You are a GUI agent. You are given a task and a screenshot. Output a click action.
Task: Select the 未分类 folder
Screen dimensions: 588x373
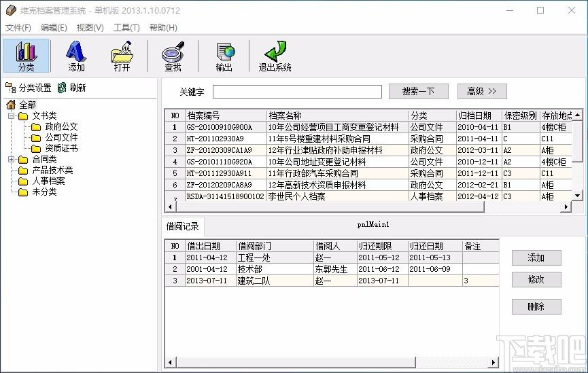(x=37, y=192)
